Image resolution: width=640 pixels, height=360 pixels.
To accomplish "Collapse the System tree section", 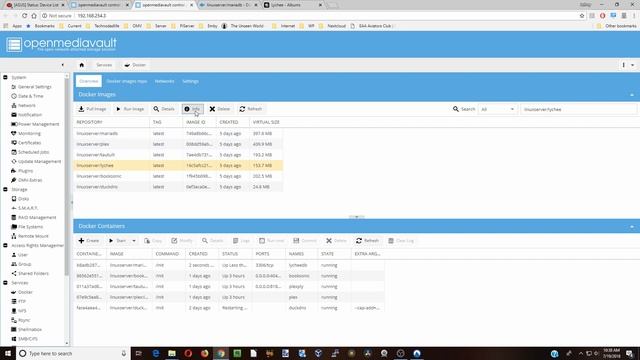I will (x=5, y=77).
